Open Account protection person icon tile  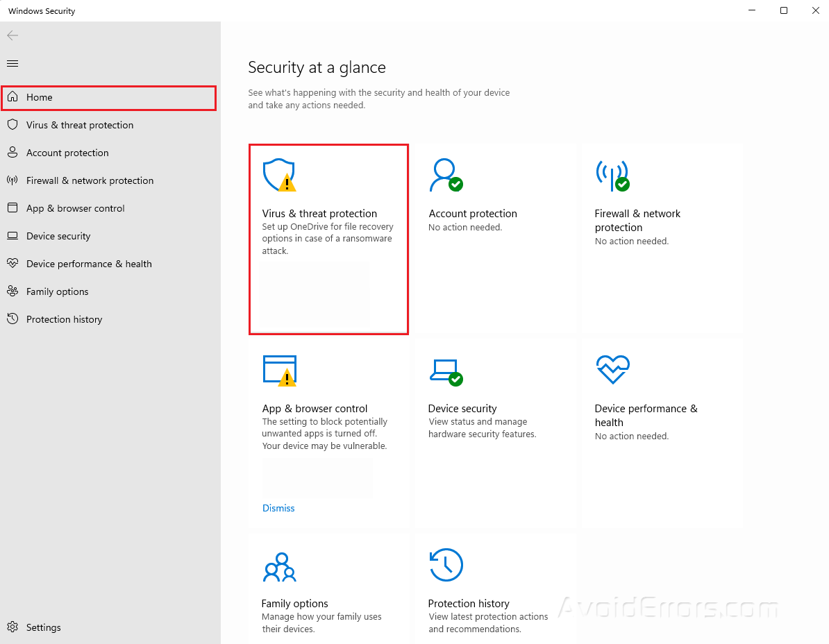click(x=445, y=176)
